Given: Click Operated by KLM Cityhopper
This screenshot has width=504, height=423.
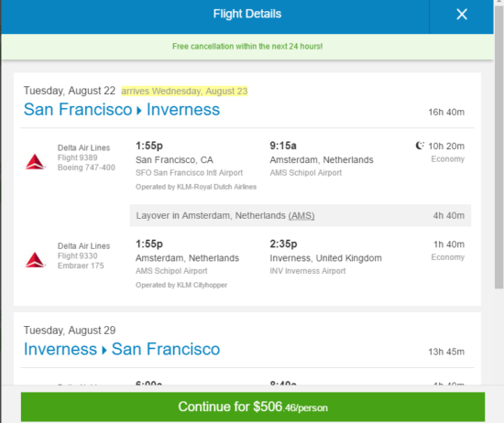Looking at the screenshot, I should [x=181, y=285].
